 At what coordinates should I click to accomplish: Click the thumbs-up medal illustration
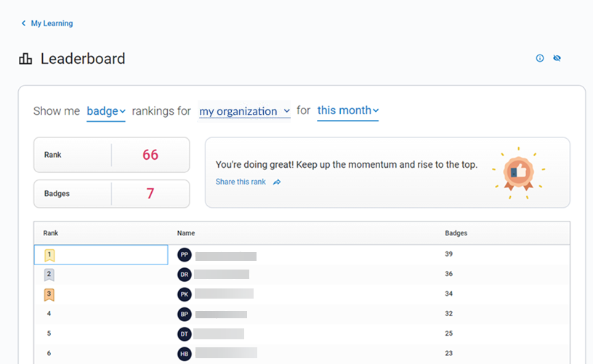coord(518,171)
